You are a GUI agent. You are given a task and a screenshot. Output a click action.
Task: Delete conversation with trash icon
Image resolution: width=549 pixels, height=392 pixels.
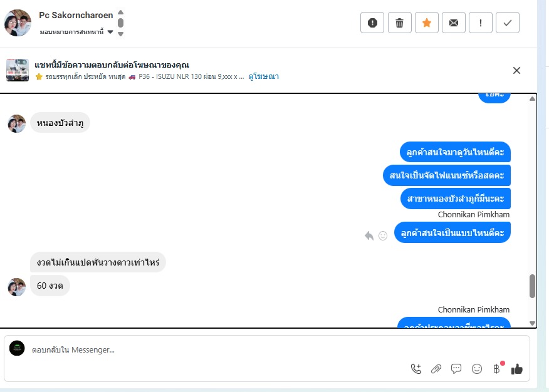coord(399,23)
